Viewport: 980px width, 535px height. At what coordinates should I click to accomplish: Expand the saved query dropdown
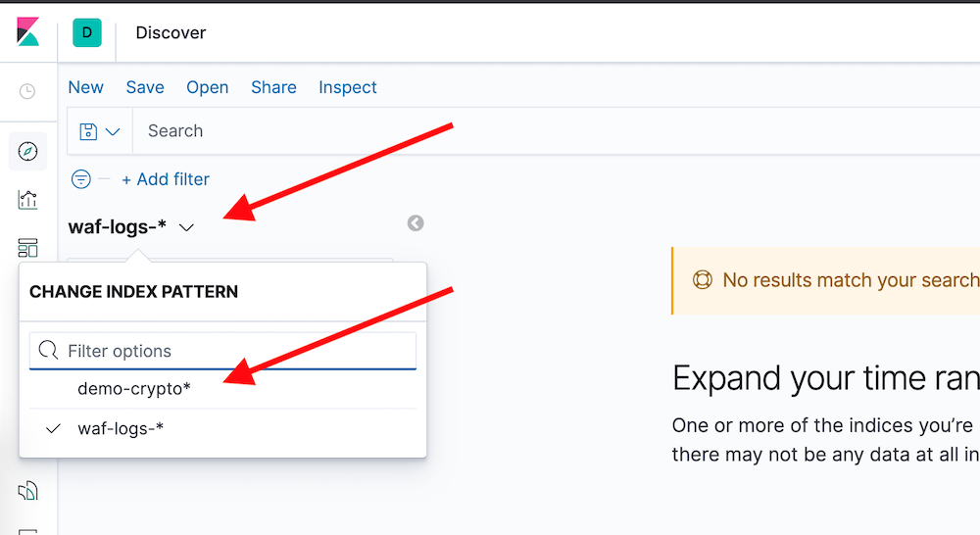[100, 131]
